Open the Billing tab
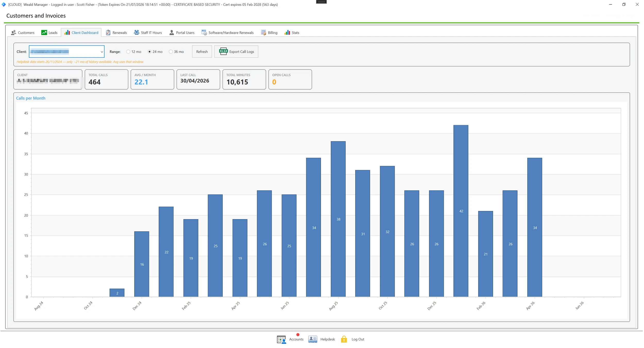Viewport: 644px width, 348px height. point(269,33)
